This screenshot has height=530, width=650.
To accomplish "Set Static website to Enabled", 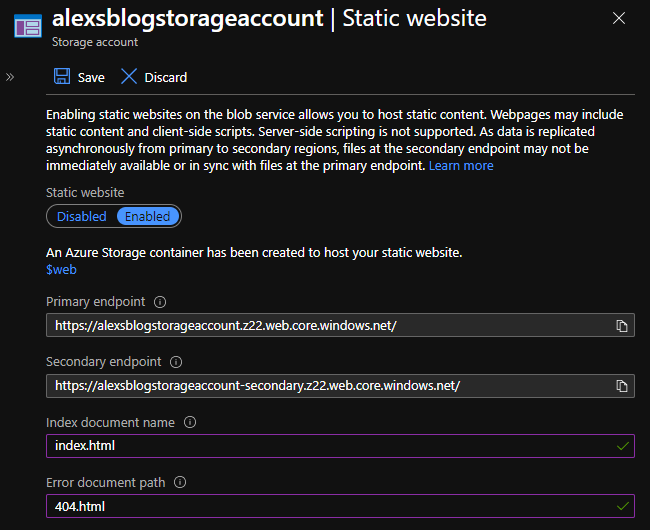I will click(147, 216).
